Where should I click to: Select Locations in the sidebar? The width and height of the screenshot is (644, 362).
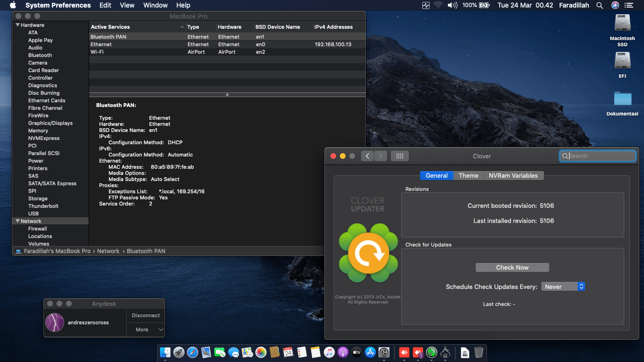tap(40, 236)
